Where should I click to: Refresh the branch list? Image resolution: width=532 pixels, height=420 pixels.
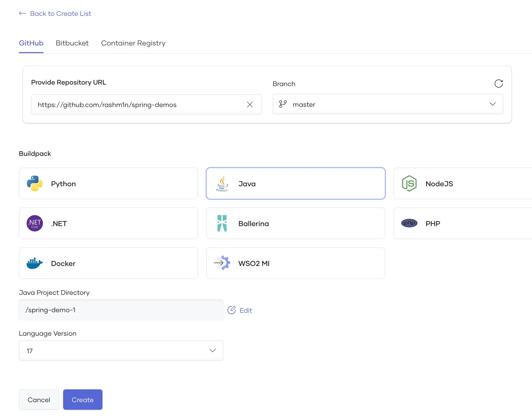click(x=499, y=84)
